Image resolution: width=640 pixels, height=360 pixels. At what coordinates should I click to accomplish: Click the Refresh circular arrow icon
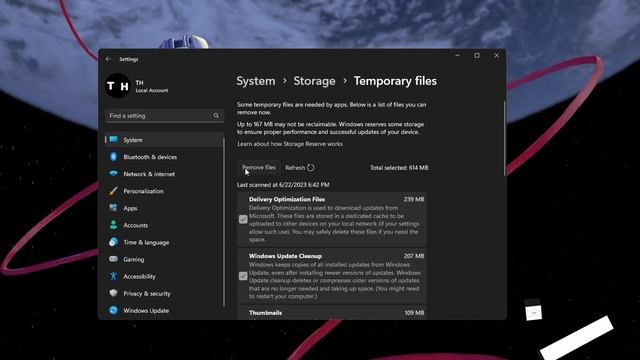(x=310, y=167)
